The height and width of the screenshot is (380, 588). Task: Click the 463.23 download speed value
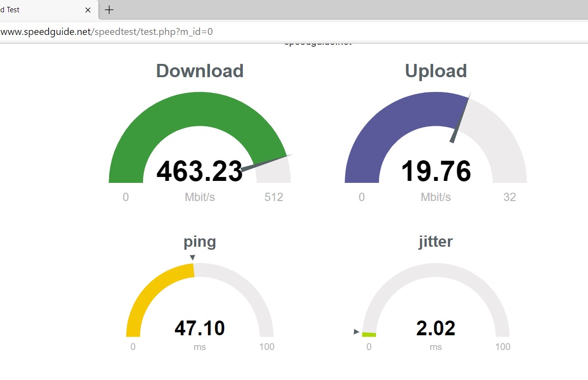[199, 172]
